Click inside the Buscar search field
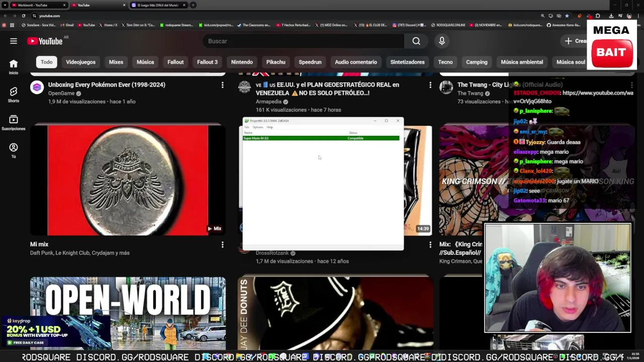This screenshot has width=644, height=362. tap(303, 41)
